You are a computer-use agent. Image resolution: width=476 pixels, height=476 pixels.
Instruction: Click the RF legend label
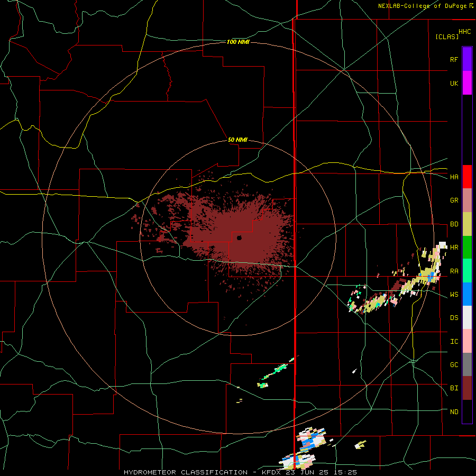point(454,59)
